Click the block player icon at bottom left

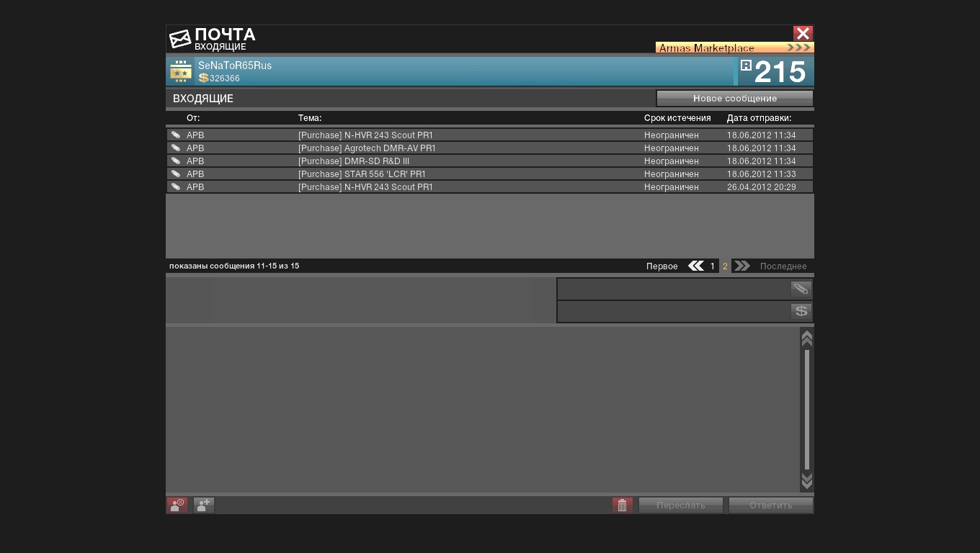point(177,505)
